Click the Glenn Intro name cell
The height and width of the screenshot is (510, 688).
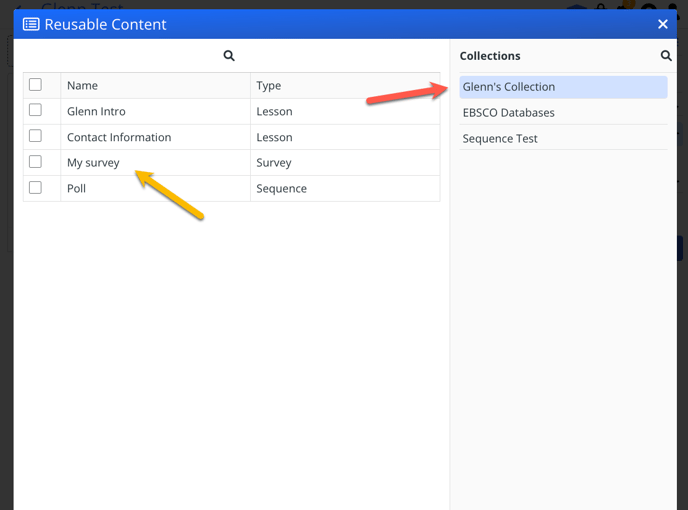[155, 111]
